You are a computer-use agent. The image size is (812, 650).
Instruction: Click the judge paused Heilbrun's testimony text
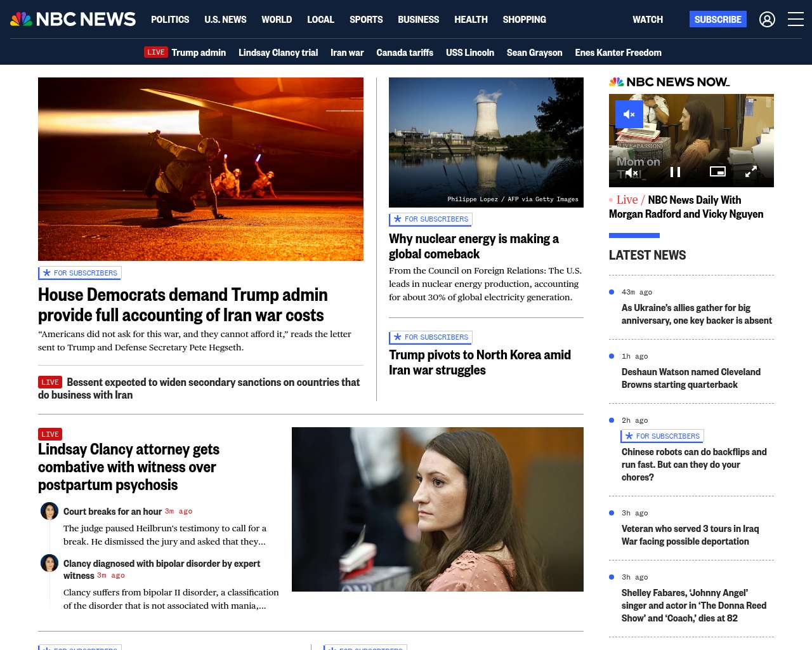[x=165, y=534]
